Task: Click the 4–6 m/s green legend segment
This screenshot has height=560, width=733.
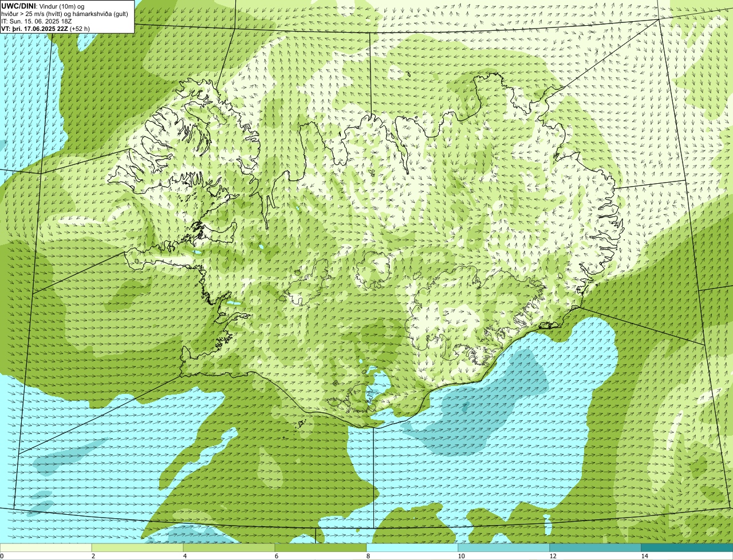Action: [229, 547]
